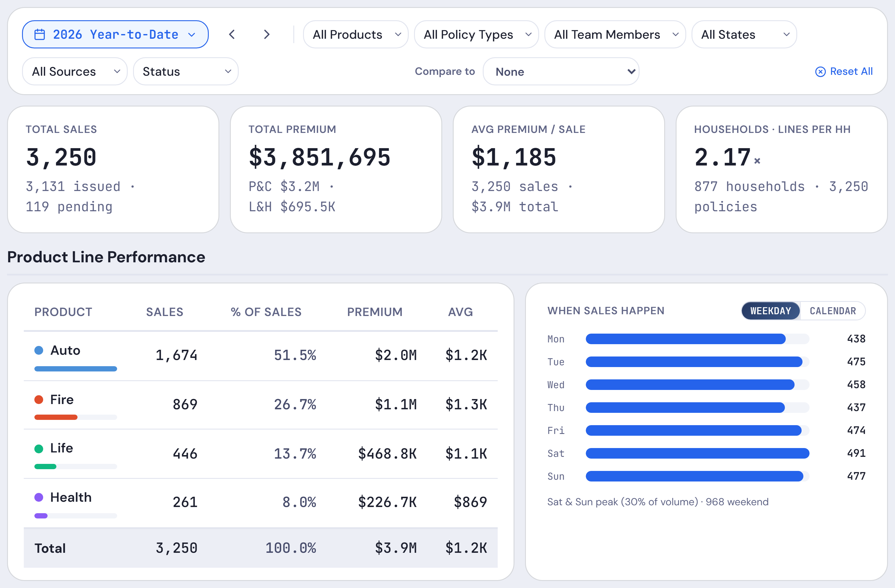Click the SALES column header
Image resolution: width=895 pixels, height=588 pixels.
(165, 312)
